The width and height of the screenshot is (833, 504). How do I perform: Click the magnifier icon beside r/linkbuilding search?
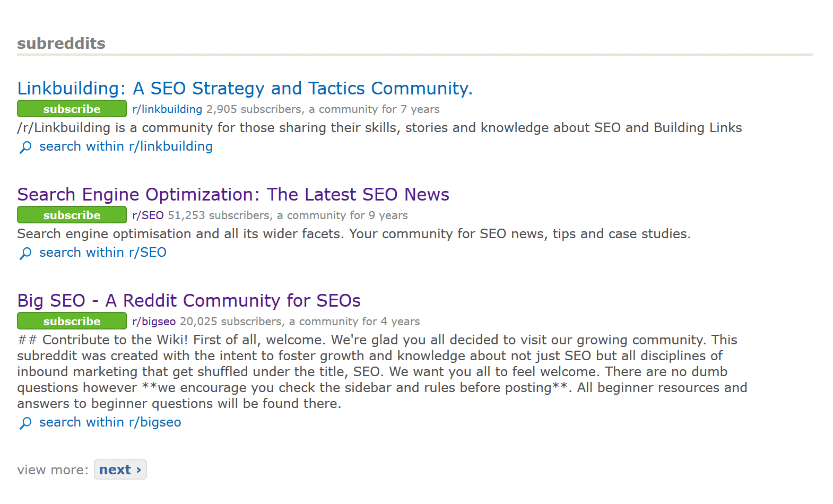(25, 147)
